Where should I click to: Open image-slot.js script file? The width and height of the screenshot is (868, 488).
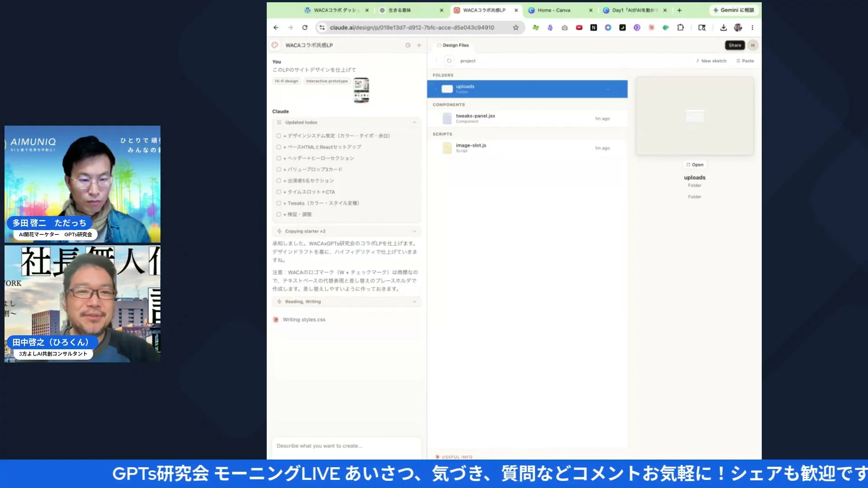click(527, 148)
